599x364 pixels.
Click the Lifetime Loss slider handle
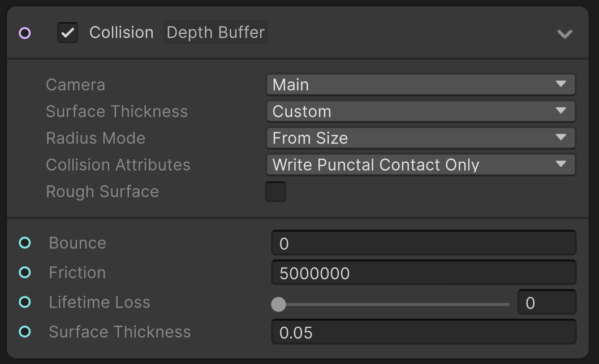coord(278,304)
